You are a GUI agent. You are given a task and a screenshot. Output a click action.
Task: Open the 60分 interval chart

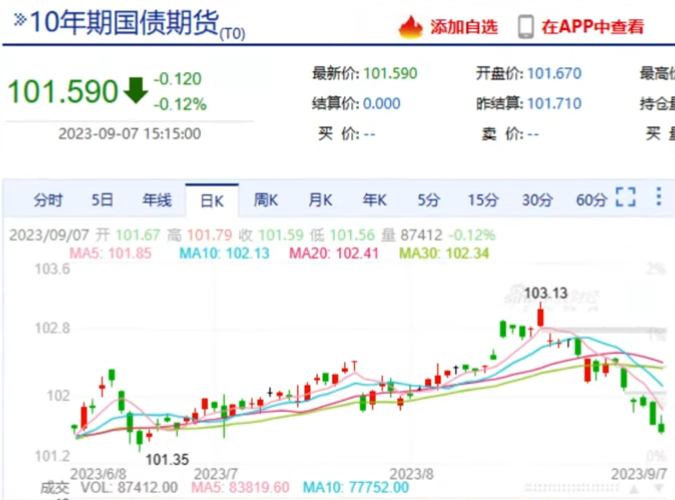pyautogui.click(x=591, y=199)
